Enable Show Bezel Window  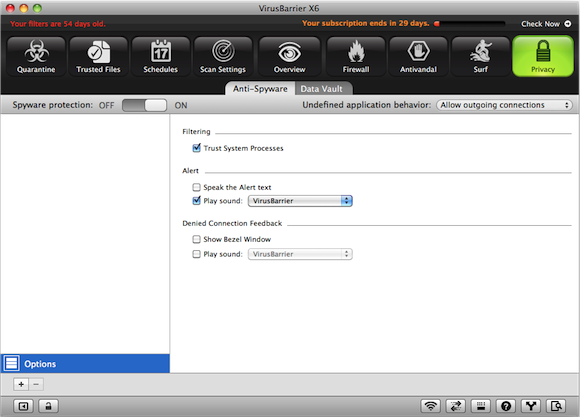point(196,239)
